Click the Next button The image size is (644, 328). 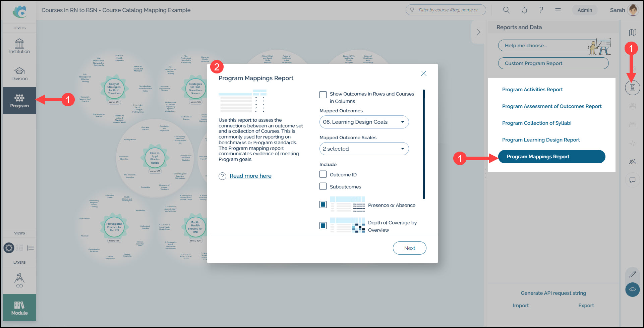(409, 248)
